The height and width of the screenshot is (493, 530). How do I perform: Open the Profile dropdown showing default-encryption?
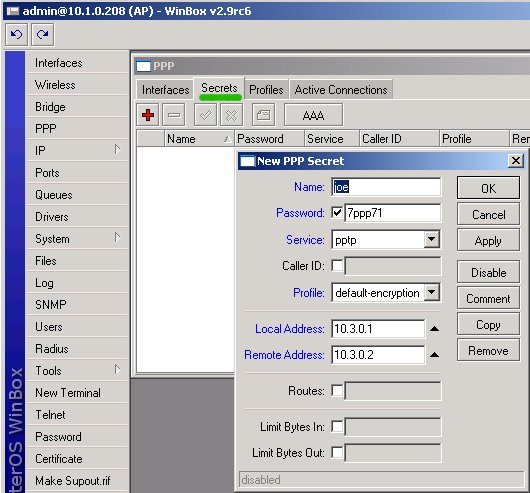(x=432, y=292)
